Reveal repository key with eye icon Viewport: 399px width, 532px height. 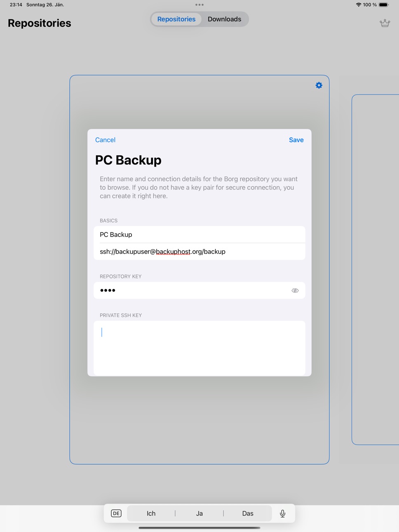295,290
